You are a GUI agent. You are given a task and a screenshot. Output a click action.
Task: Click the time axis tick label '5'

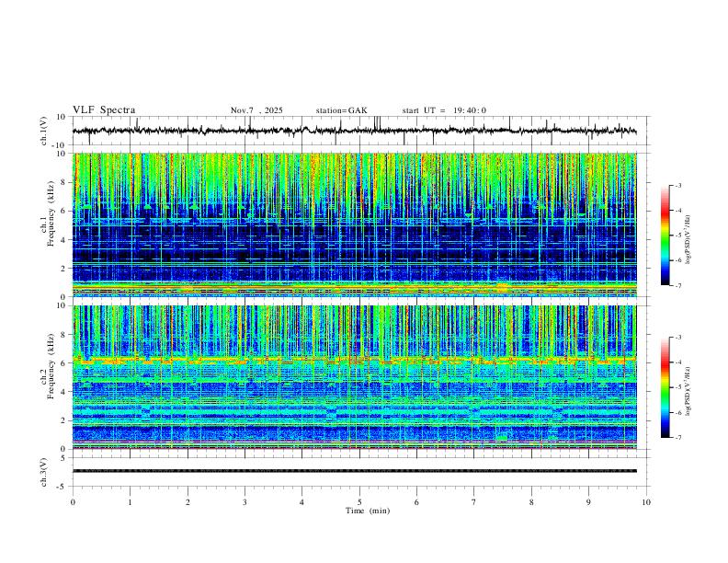(x=359, y=502)
